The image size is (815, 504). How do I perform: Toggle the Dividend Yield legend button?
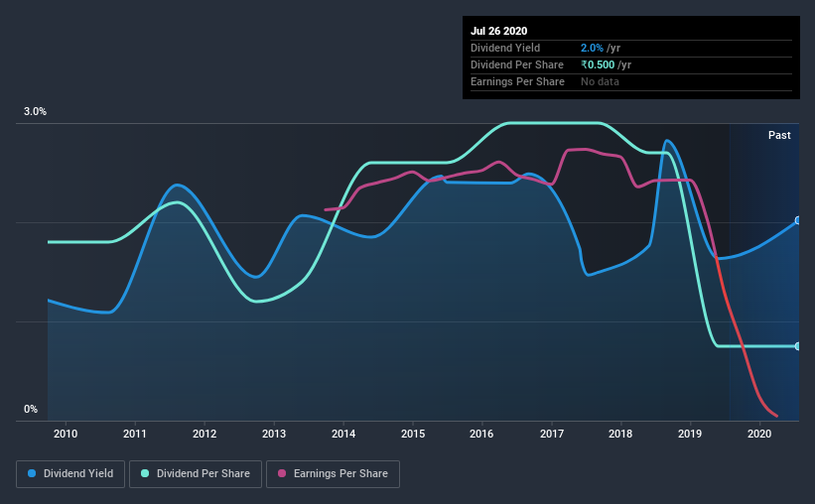[70, 474]
